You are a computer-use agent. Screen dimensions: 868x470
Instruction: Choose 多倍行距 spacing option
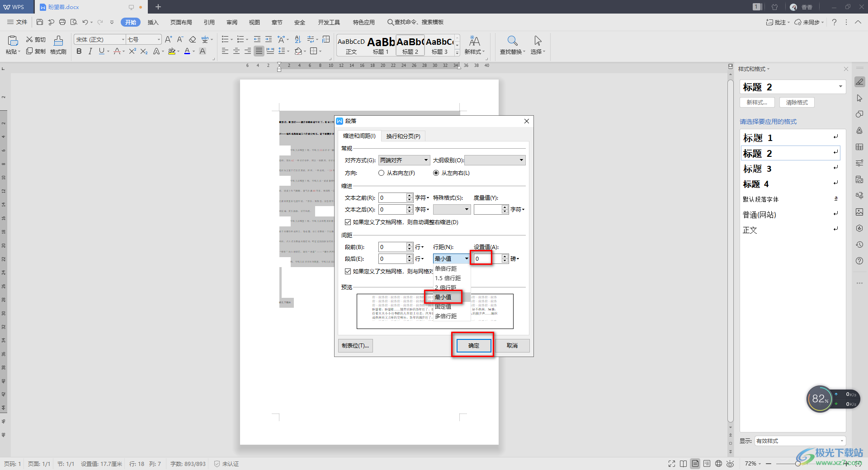[446, 316]
